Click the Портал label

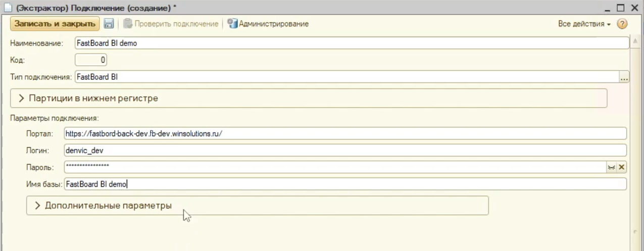(x=39, y=134)
